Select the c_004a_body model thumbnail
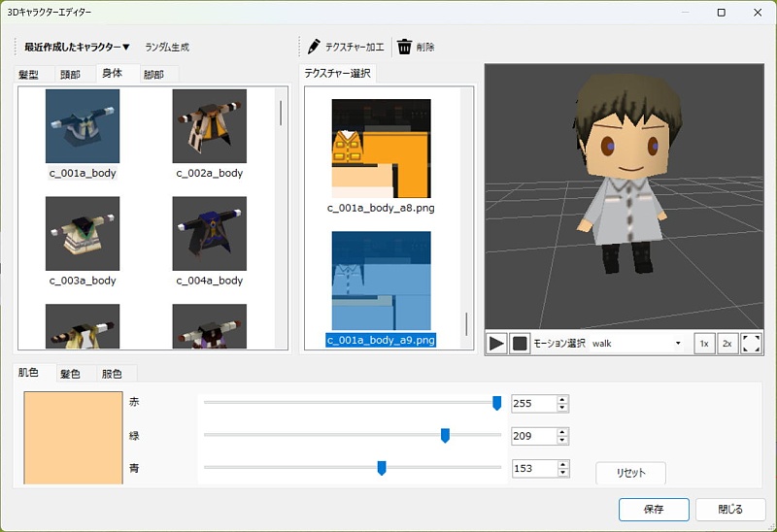The image size is (777, 532). pos(209,233)
